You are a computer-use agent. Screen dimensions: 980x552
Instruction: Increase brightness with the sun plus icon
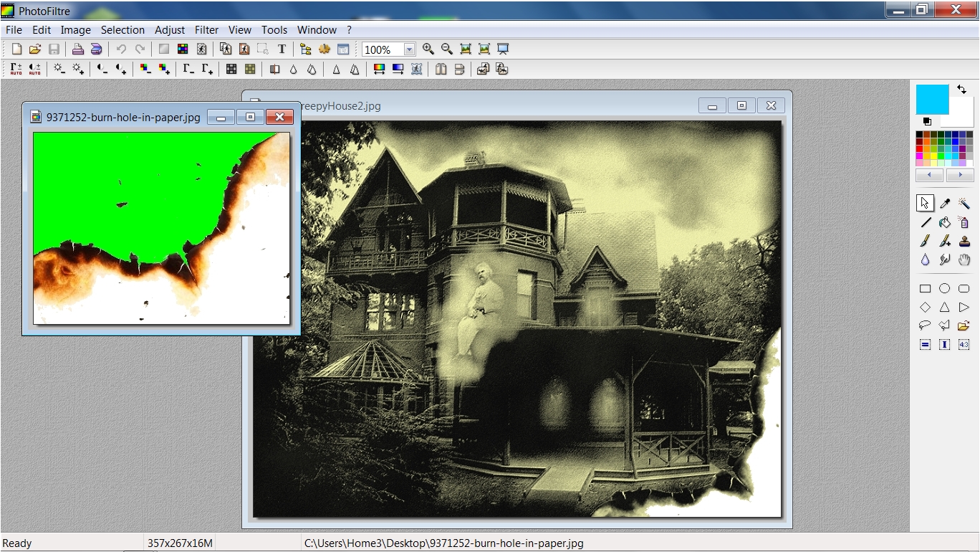pos(78,69)
